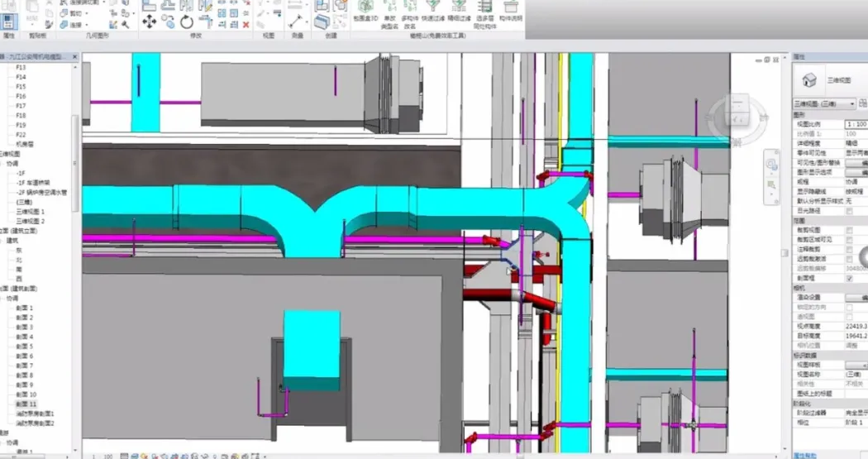The height and width of the screenshot is (459, 868).
Task: Open the 连接 dropdown arrow
Action: coord(86,25)
